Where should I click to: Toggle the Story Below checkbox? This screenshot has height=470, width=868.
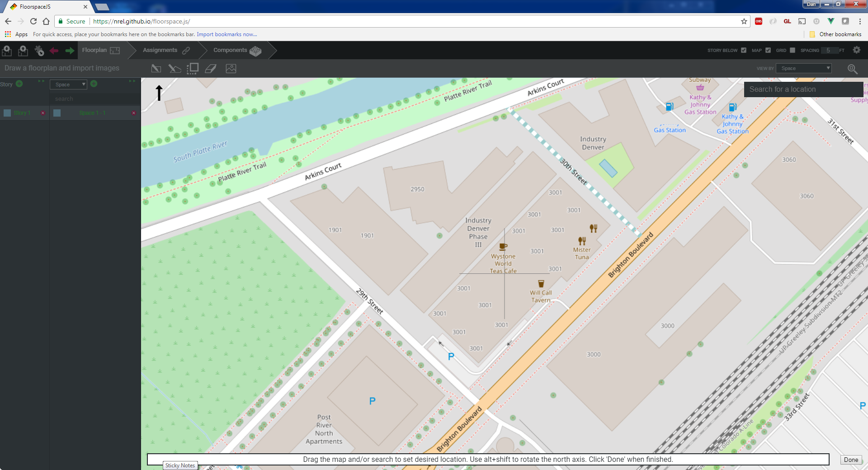(x=744, y=50)
